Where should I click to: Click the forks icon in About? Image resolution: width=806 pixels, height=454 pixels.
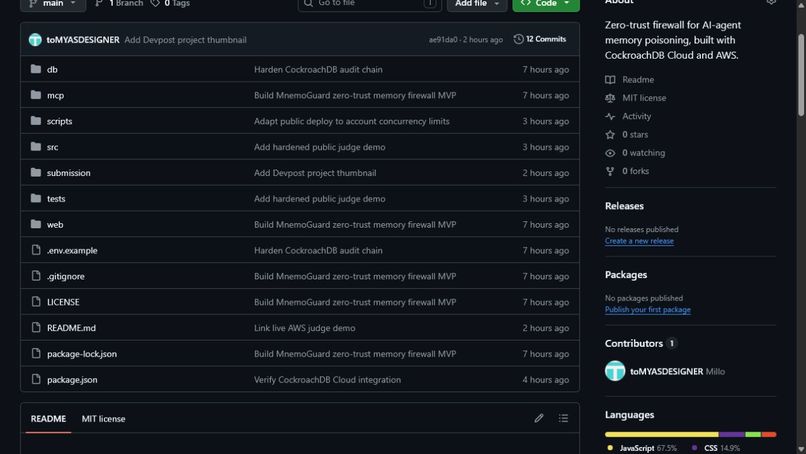pos(610,171)
